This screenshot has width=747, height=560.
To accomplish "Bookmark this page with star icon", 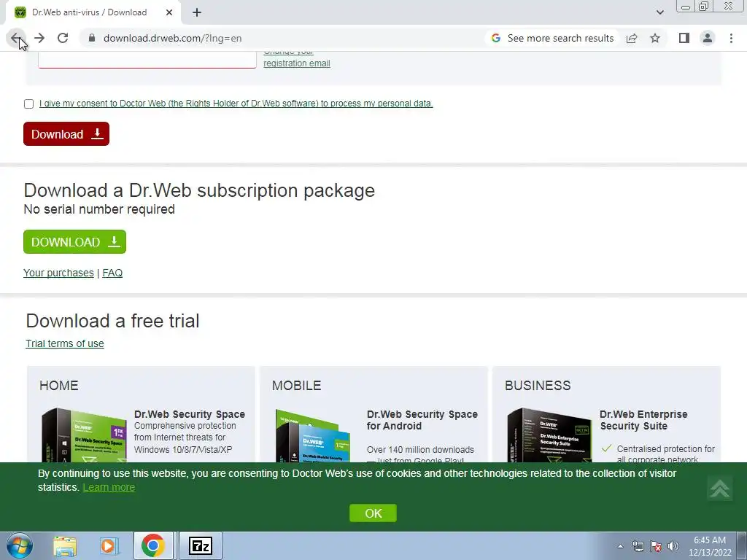I will (x=655, y=38).
